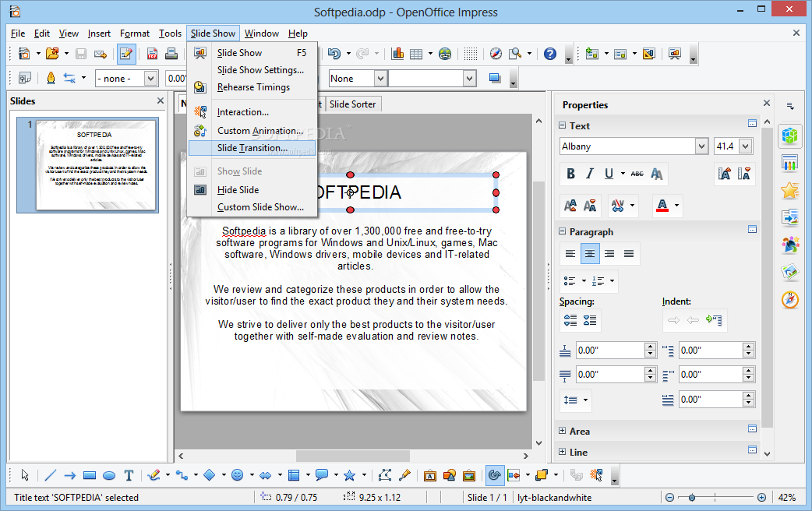812x511 pixels.
Task: Open the Albany font name dropdown
Action: pos(701,146)
